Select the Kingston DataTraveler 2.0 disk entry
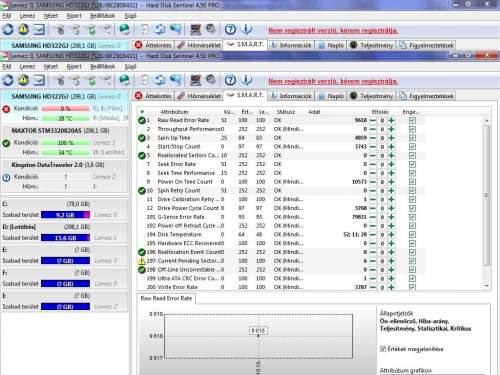The width and height of the screenshot is (500, 375). coord(64,176)
